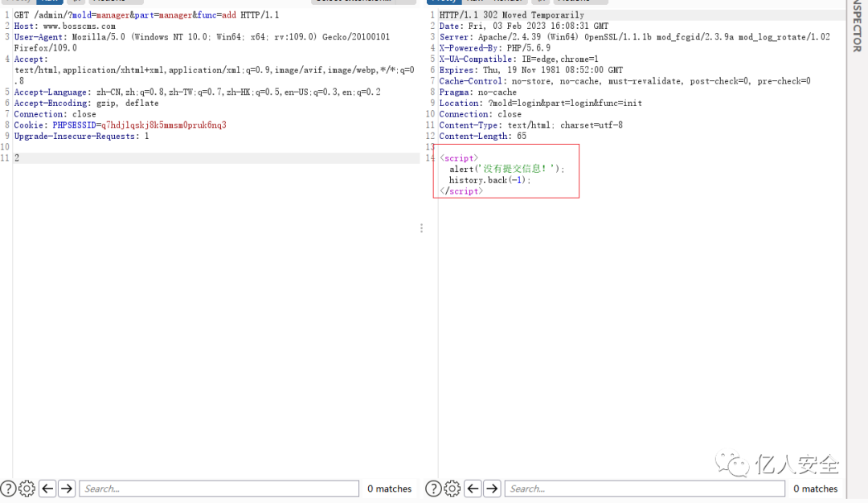
Task: Expand the Inspector side panel
Action: [x=857, y=27]
